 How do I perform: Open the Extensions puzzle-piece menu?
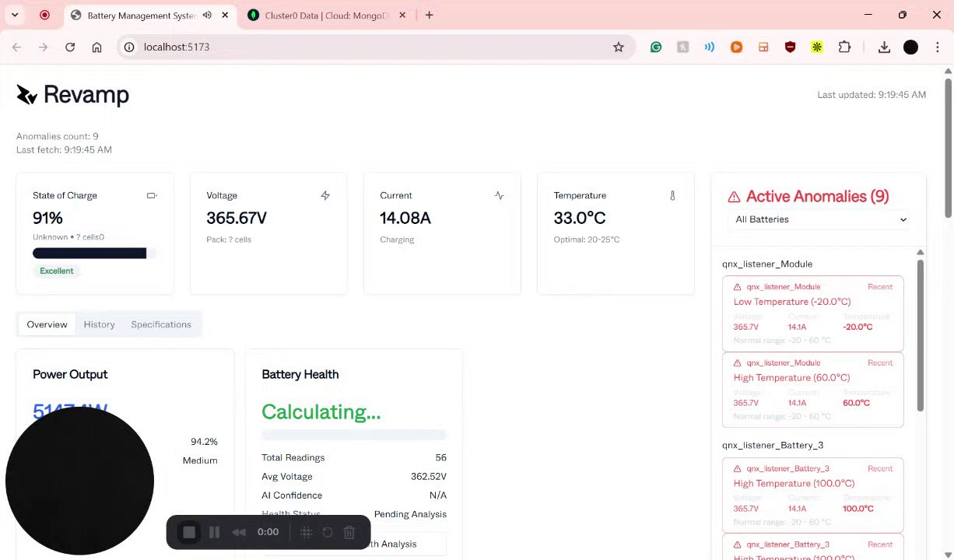click(844, 47)
